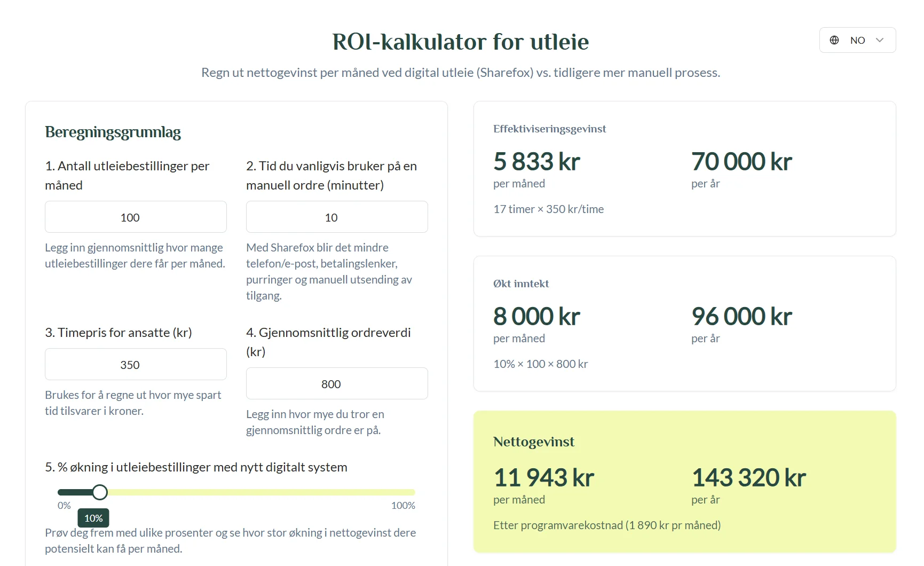This screenshot has height=566, width=924.
Task: Click the Økt inntekt card title
Action: click(x=521, y=284)
